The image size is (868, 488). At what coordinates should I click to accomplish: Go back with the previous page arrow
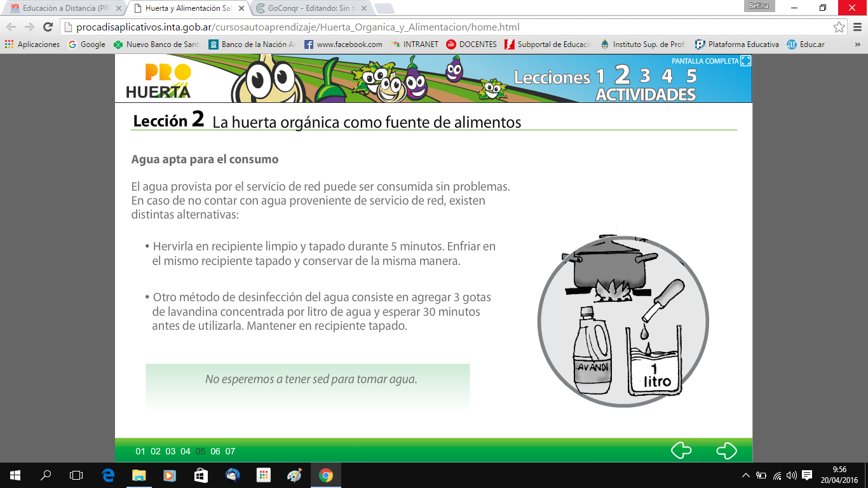[681, 451]
